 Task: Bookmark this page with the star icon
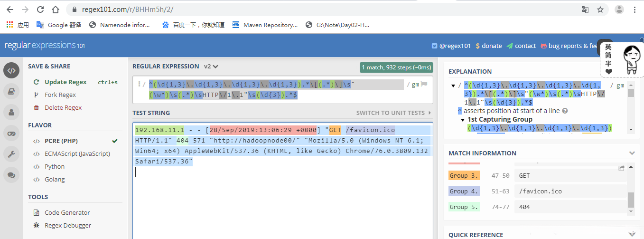600,10
